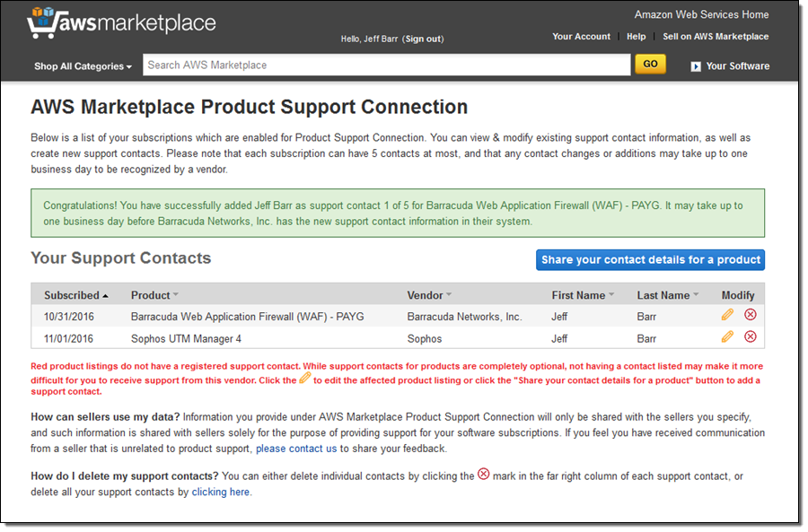Screen dimensions: 808x532
Task: Click Sell on AWS Marketplace link
Action: (x=716, y=37)
